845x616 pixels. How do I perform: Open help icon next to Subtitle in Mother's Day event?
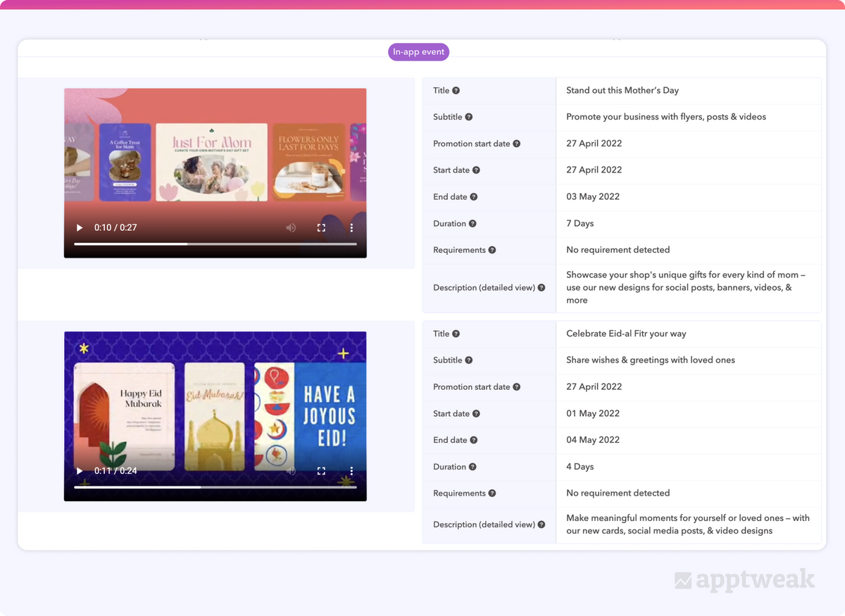pos(469,117)
